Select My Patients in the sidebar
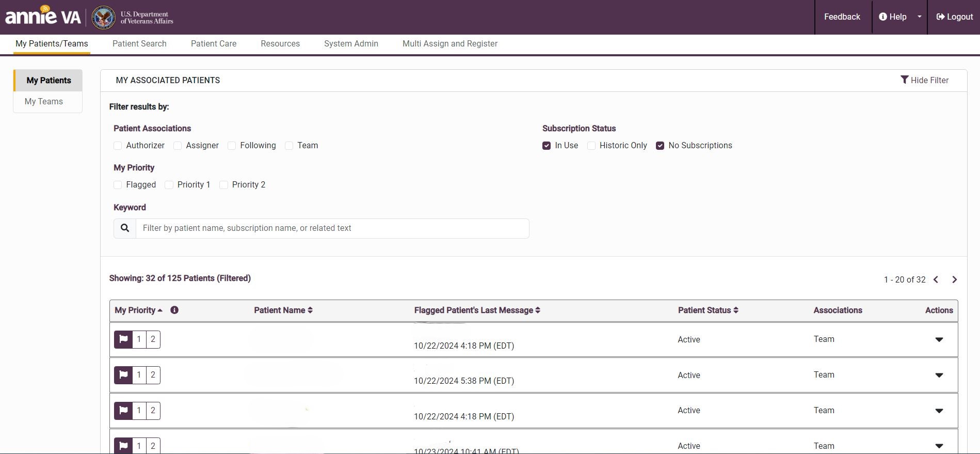980x454 pixels. (x=48, y=81)
